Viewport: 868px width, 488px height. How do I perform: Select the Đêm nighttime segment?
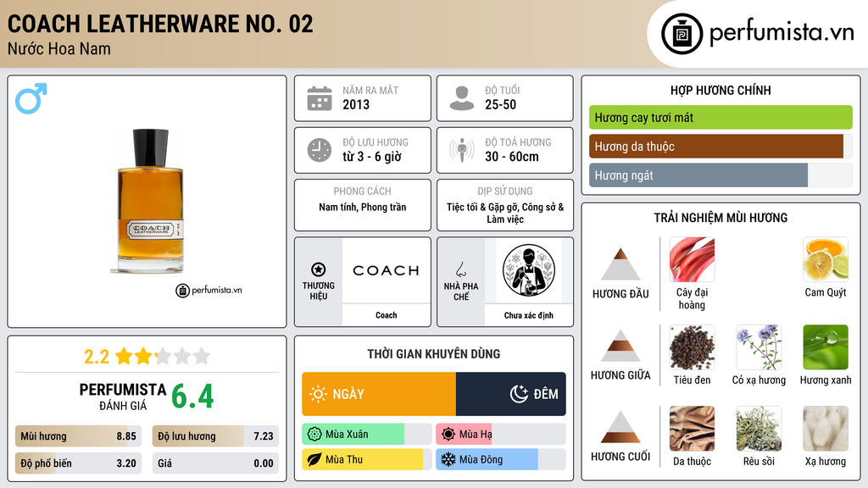510,394
